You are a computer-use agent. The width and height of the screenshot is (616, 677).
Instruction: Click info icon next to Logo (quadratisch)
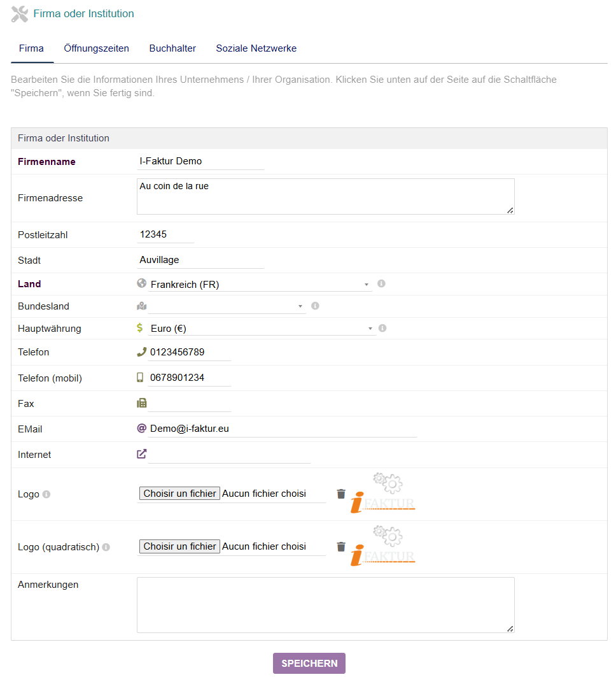tap(106, 547)
